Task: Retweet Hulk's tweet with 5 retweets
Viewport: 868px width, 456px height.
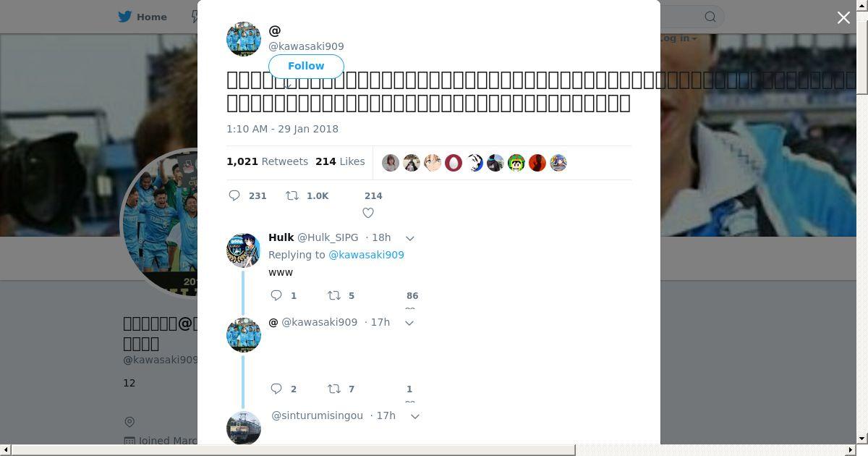Action: pos(333,295)
